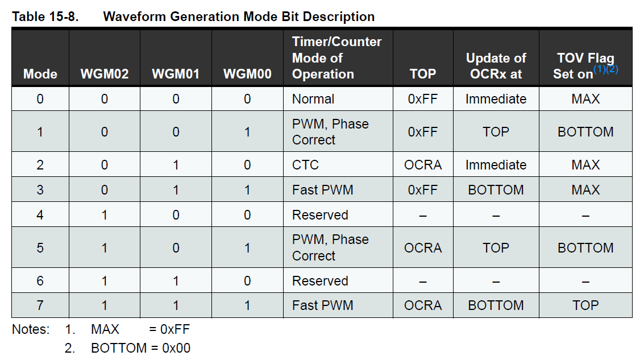This screenshot has width=644, height=364.
Task: Click the Mode column header
Action: tap(40, 74)
